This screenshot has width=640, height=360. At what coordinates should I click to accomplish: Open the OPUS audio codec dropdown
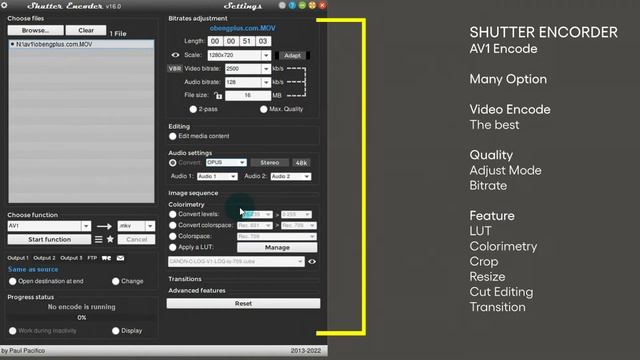(x=226, y=162)
